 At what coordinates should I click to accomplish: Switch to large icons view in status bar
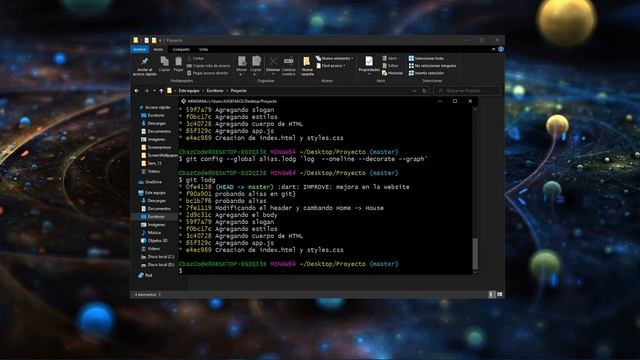tap(500, 294)
